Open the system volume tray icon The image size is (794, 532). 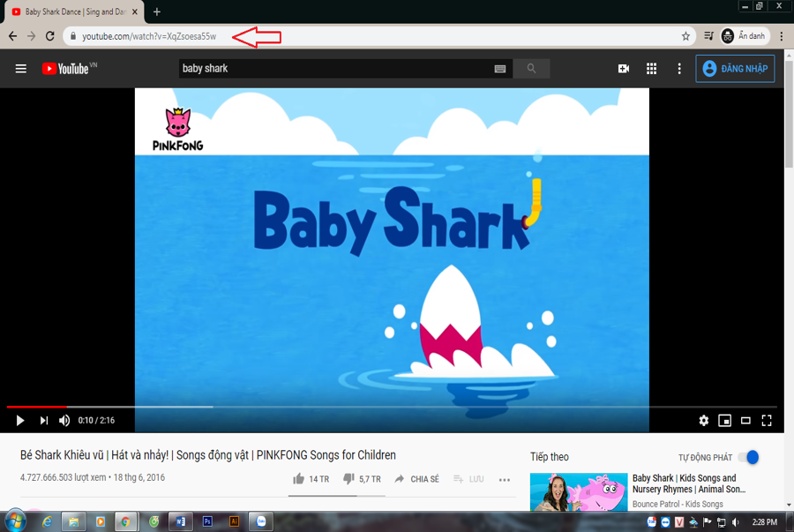point(735,522)
